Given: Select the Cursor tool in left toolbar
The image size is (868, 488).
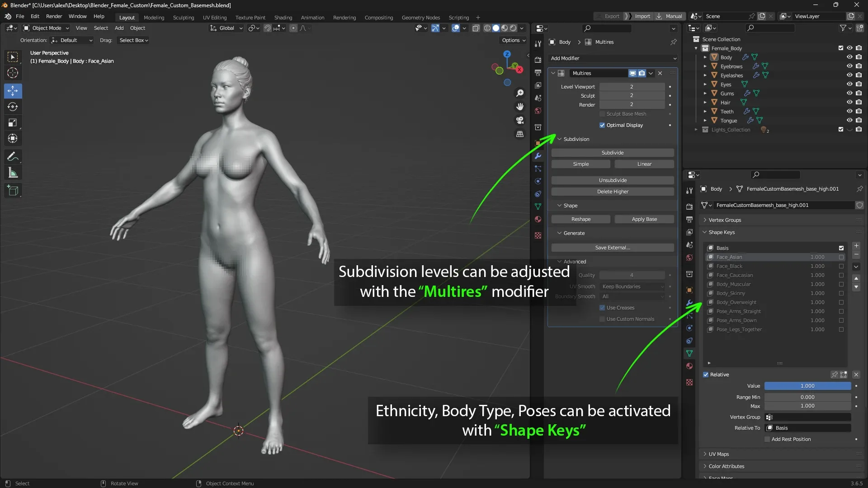Looking at the screenshot, I should tap(13, 73).
